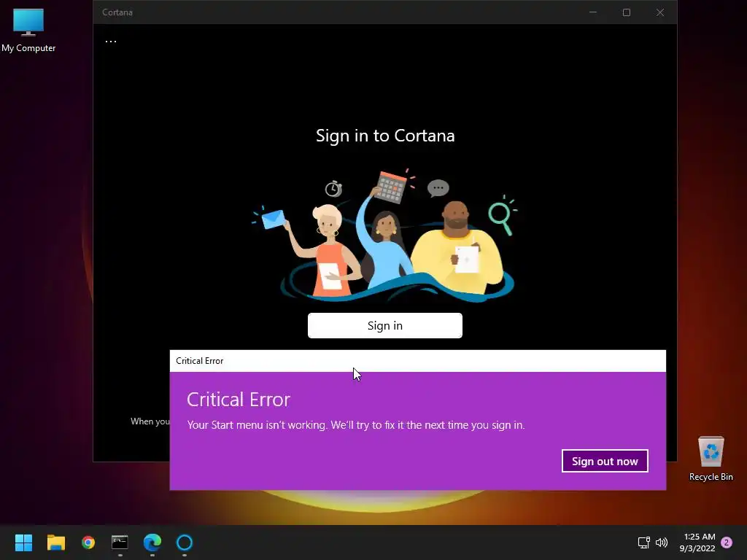This screenshot has height=560, width=747.
Task: Click the Cortana window title text
Action: coord(117,12)
